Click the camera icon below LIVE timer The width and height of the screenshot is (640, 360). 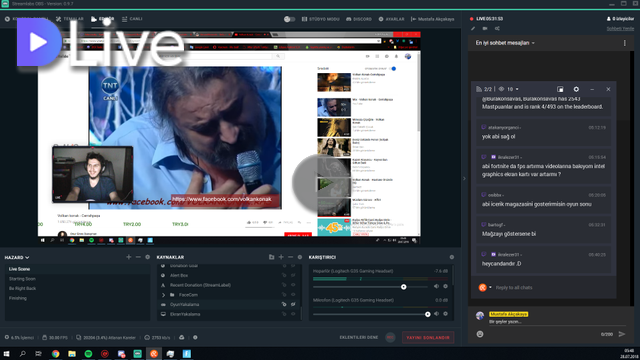click(484, 29)
